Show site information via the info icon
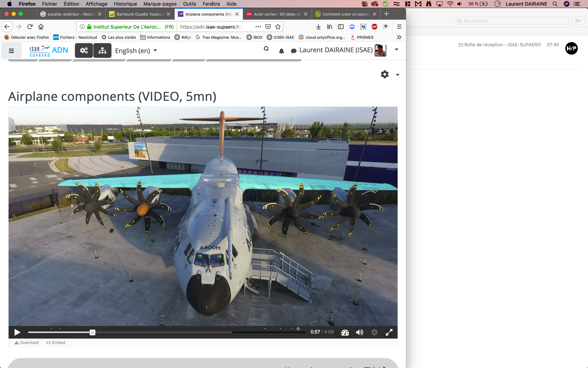This screenshot has height=368, width=588. (x=82, y=26)
